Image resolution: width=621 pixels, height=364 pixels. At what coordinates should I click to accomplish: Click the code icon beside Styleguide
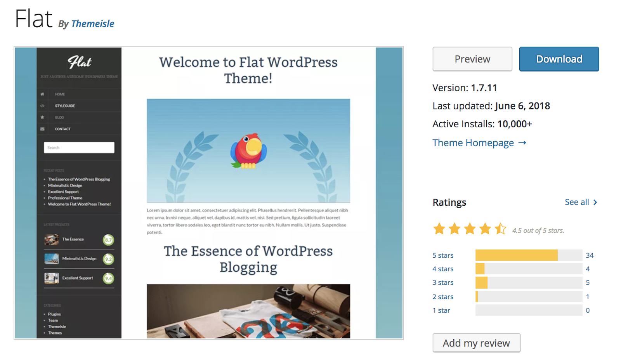pyautogui.click(x=42, y=106)
